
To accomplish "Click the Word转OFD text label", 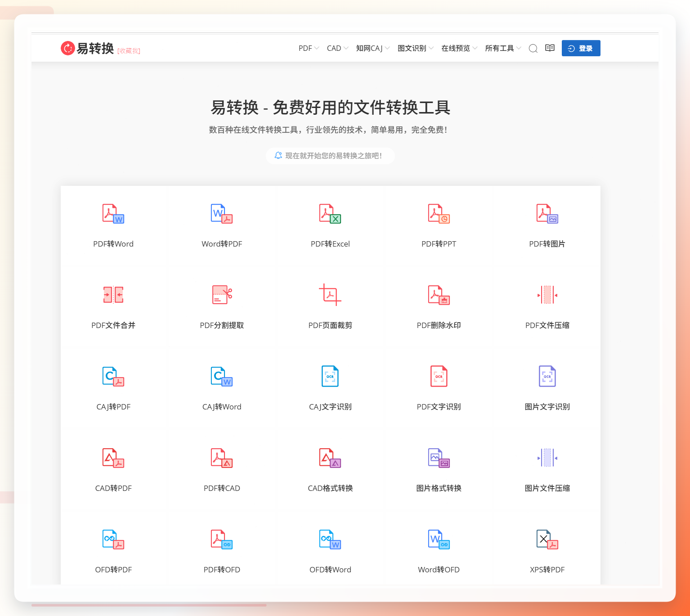I will pos(439,570).
